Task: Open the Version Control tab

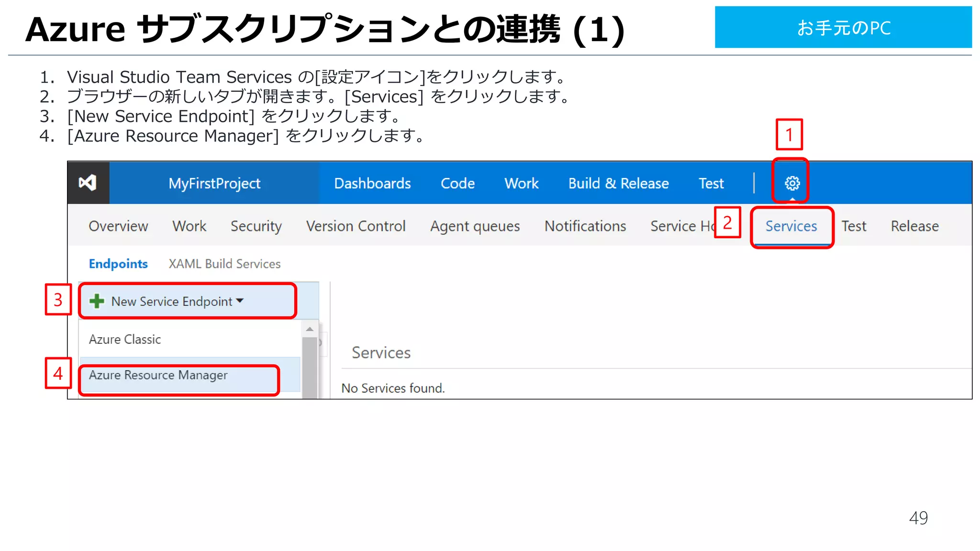Action: pyautogui.click(x=356, y=226)
